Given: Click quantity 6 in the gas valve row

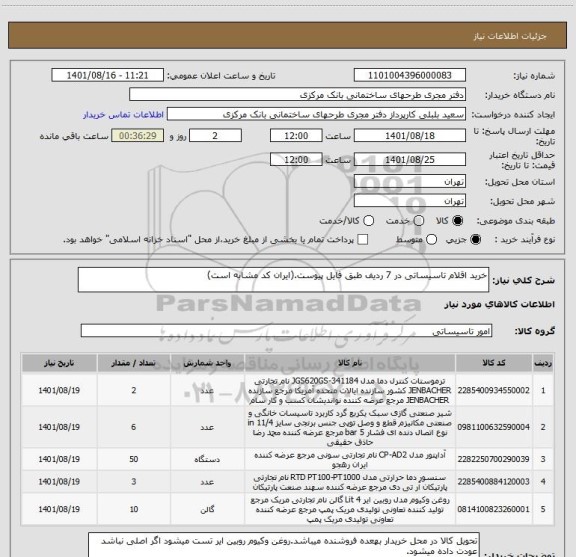Looking at the screenshot, I should (134, 427).
